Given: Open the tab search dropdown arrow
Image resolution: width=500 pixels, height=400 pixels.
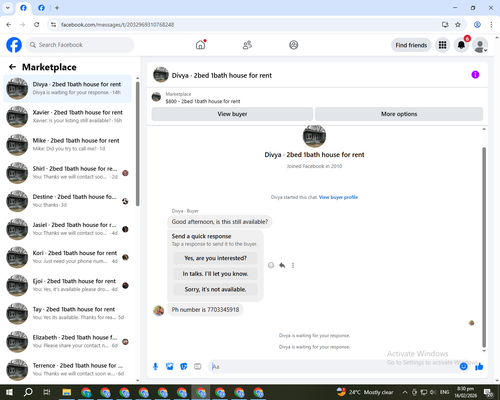Looking at the screenshot, I should (7, 8).
